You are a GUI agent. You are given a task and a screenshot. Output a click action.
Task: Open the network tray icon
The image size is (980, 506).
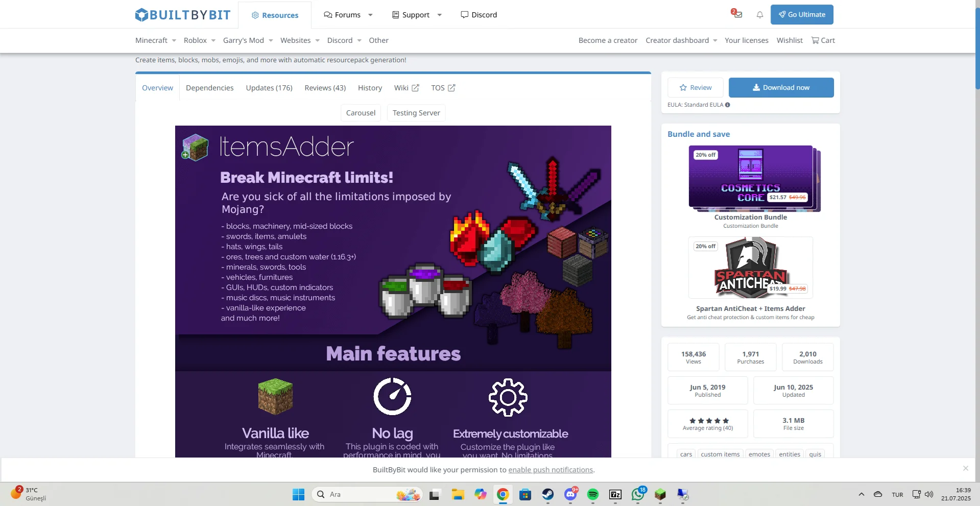tap(917, 494)
